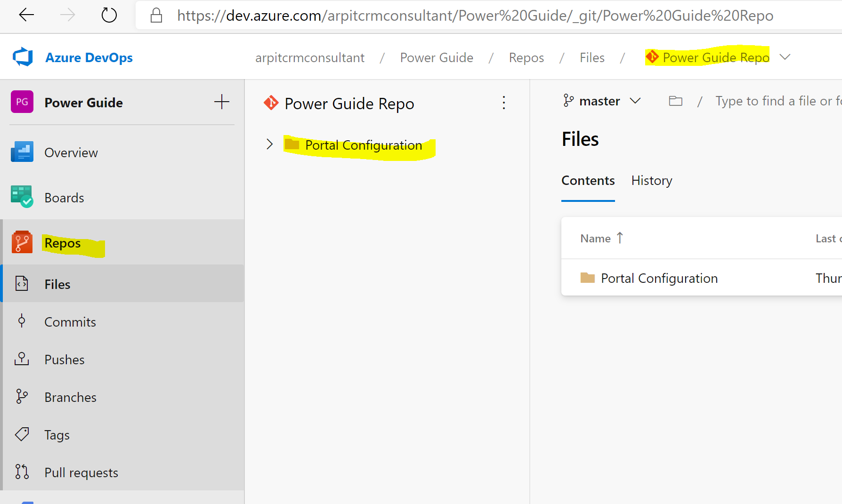Open the repo more-options vertical dots
Image resolution: width=842 pixels, height=504 pixels.
pos(504,103)
